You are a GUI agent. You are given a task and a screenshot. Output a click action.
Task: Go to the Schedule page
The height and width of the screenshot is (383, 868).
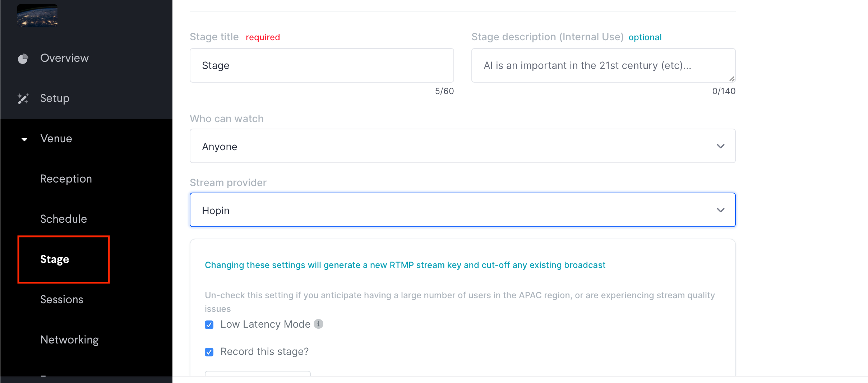click(64, 219)
